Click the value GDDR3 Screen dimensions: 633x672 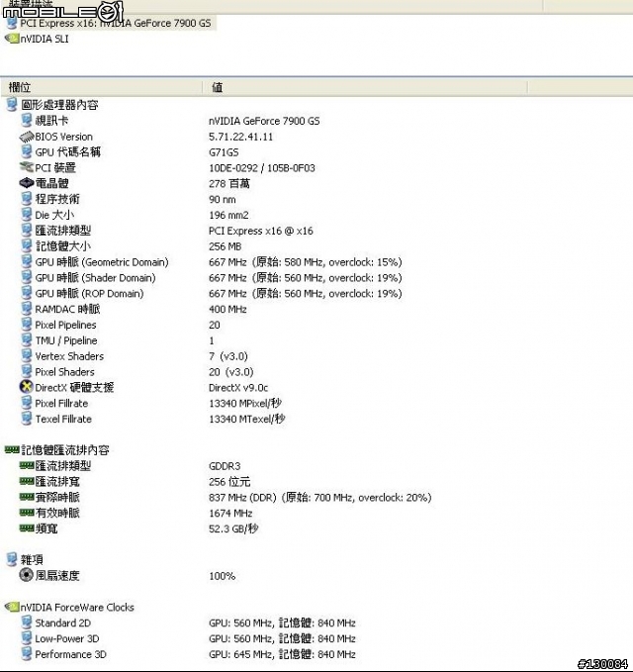tap(225, 466)
